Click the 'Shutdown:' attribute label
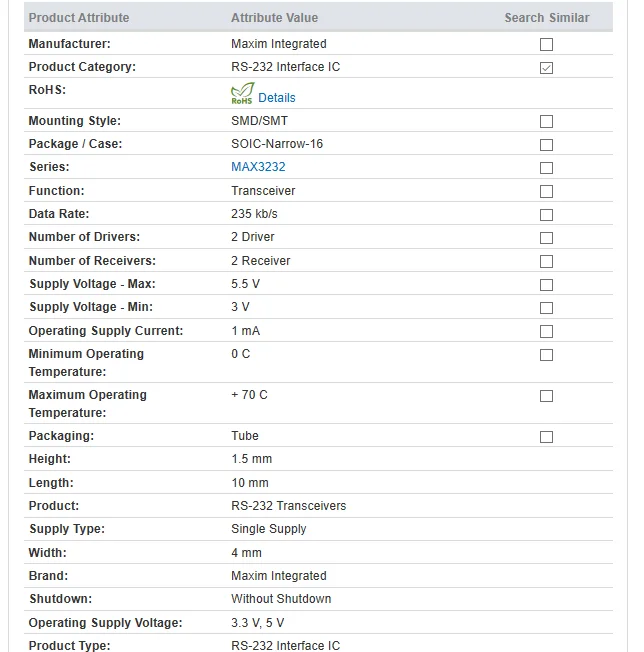The width and height of the screenshot is (644, 652). tap(61, 599)
